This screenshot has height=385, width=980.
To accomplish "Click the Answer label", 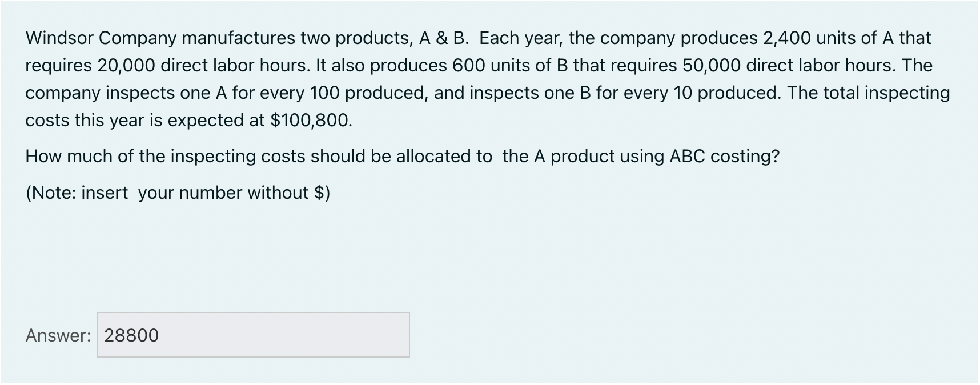I will [58, 336].
